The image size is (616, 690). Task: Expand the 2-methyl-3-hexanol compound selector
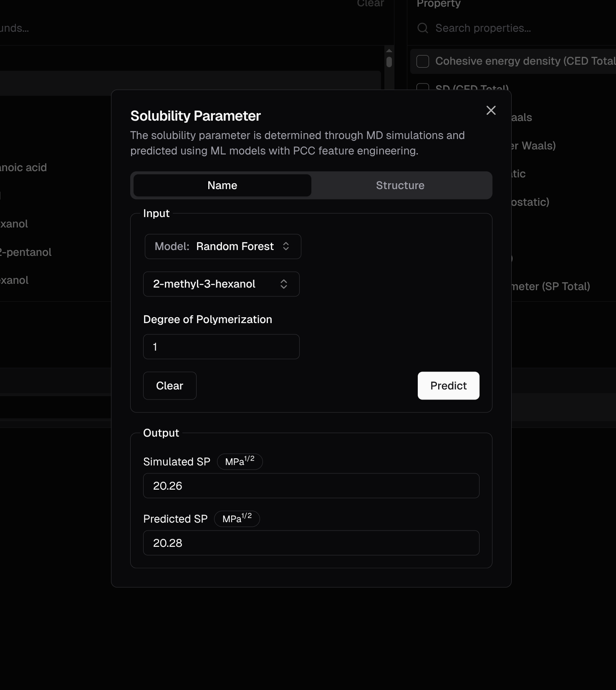click(x=221, y=284)
